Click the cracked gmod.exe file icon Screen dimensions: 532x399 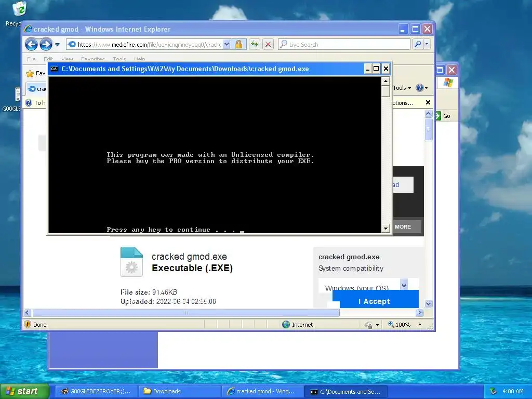(x=131, y=262)
